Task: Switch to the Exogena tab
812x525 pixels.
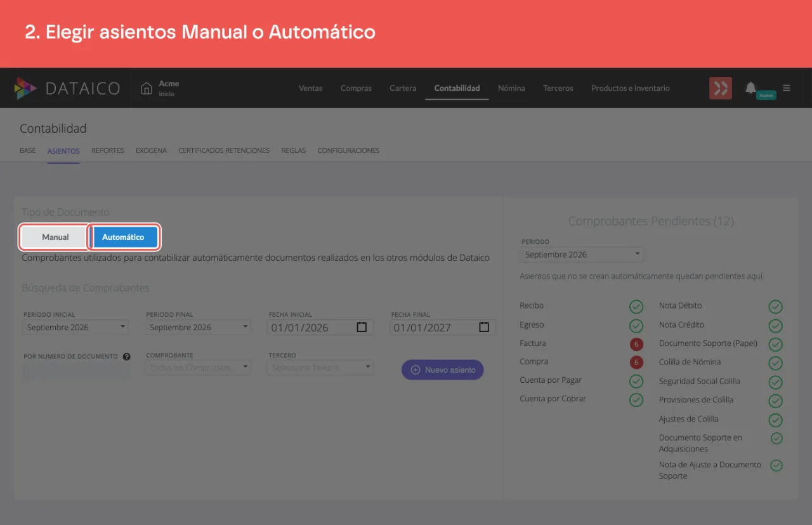Action: [151, 150]
